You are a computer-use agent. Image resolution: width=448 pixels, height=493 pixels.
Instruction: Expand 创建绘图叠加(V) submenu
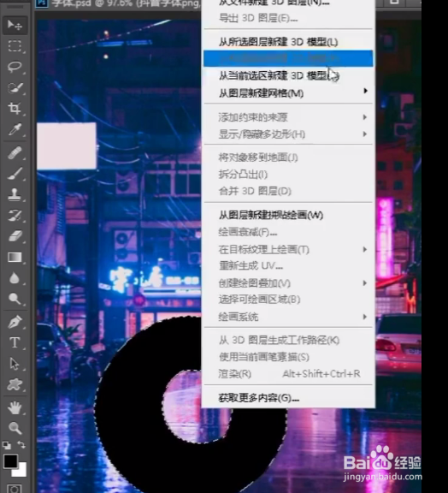point(288,283)
